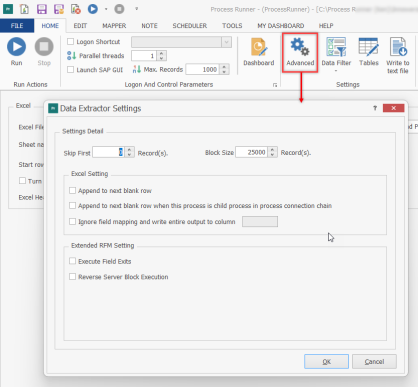The image size is (418, 387).
Task: Decrease Block Size with down arrow
Action: tap(272, 155)
